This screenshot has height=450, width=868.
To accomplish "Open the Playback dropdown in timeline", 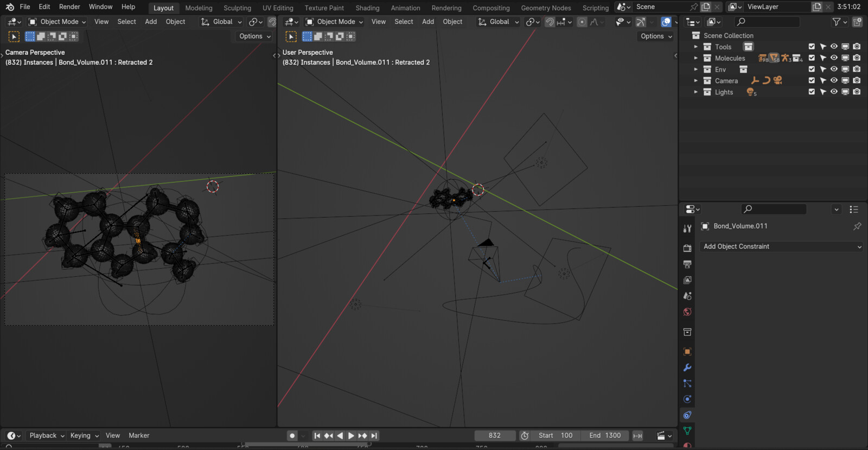I will pyautogui.click(x=47, y=435).
